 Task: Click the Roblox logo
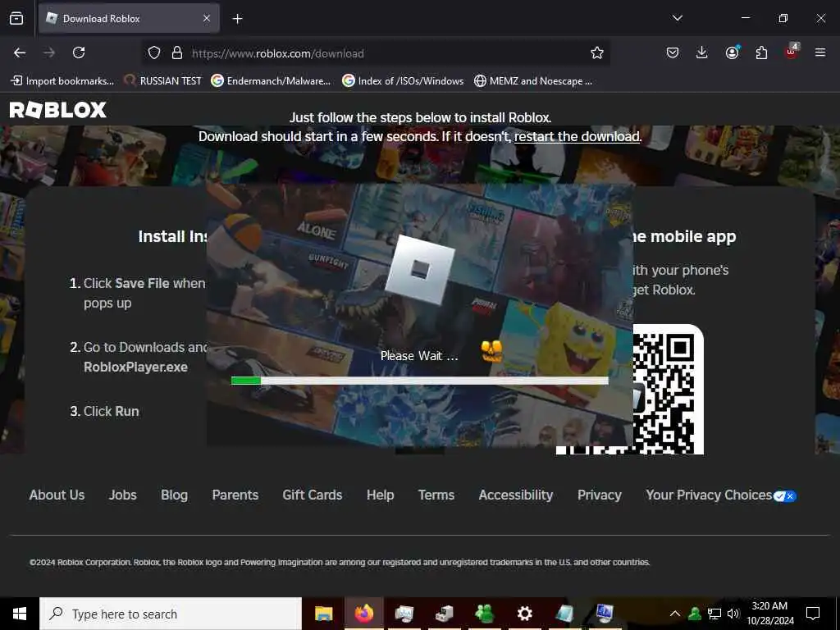pyautogui.click(x=58, y=110)
